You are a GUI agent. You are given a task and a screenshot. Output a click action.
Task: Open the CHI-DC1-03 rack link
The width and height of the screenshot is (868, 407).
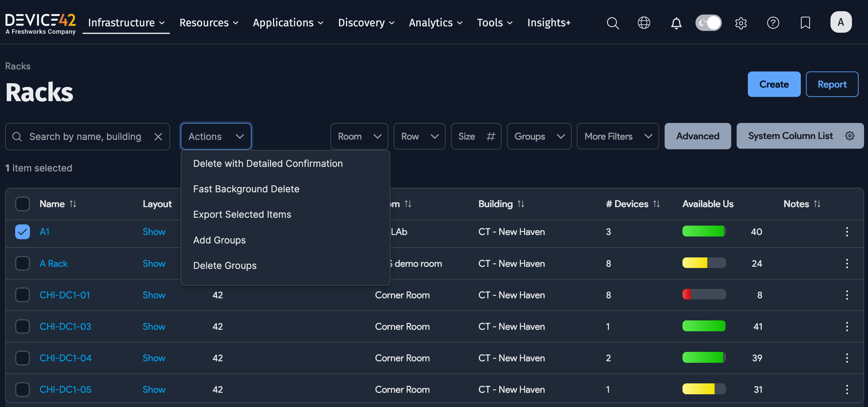(65, 326)
